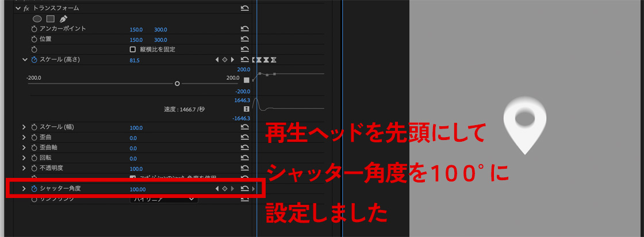Toggle animation stopwatch for 位置
This screenshot has height=237, width=644.
[34, 39]
